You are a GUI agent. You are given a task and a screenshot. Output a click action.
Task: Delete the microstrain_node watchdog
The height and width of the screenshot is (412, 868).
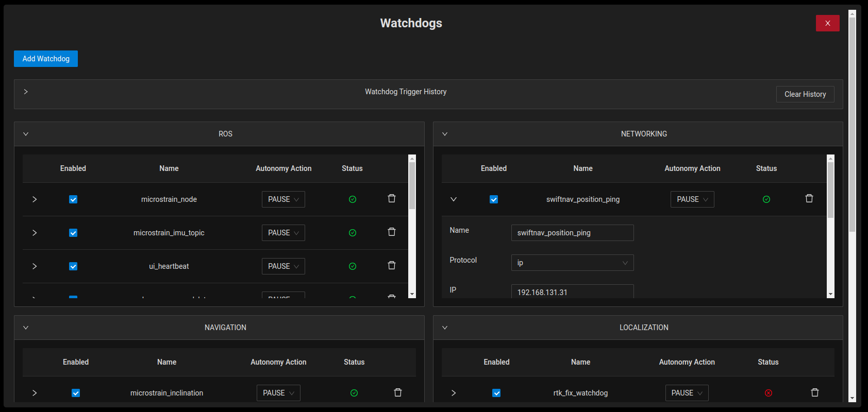[x=392, y=199]
